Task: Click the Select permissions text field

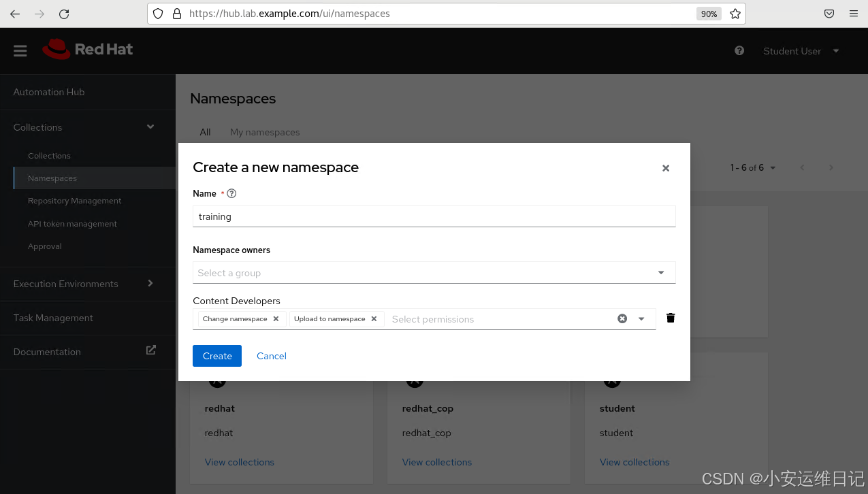Action: [x=500, y=319]
